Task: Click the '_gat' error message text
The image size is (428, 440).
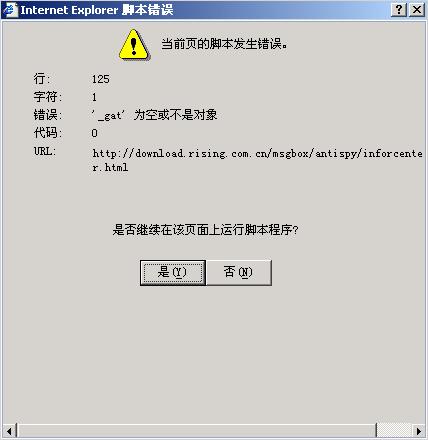Action: pos(154,115)
